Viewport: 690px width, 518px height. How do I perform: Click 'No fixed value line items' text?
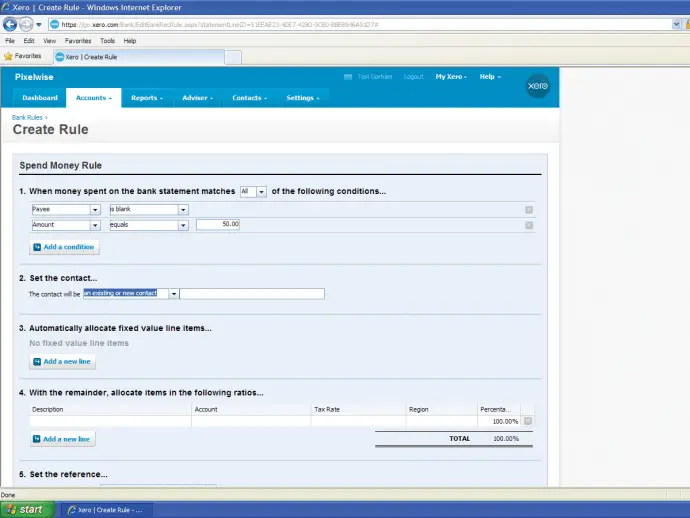[x=79, y=343]
